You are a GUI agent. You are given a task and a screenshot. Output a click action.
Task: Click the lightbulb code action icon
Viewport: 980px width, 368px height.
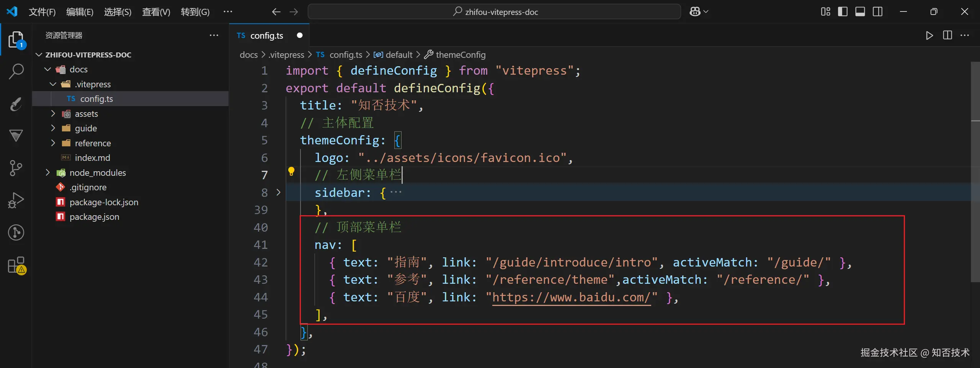(x=291, y=171)
